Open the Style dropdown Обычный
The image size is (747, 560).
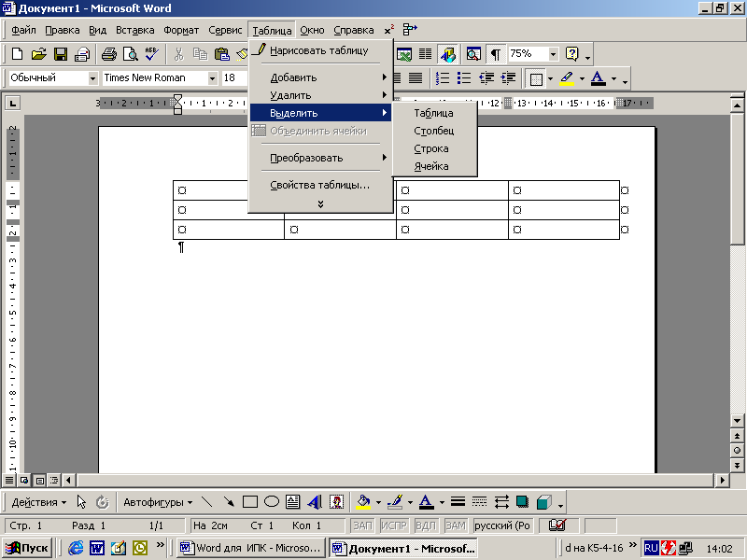click(92, 78)
